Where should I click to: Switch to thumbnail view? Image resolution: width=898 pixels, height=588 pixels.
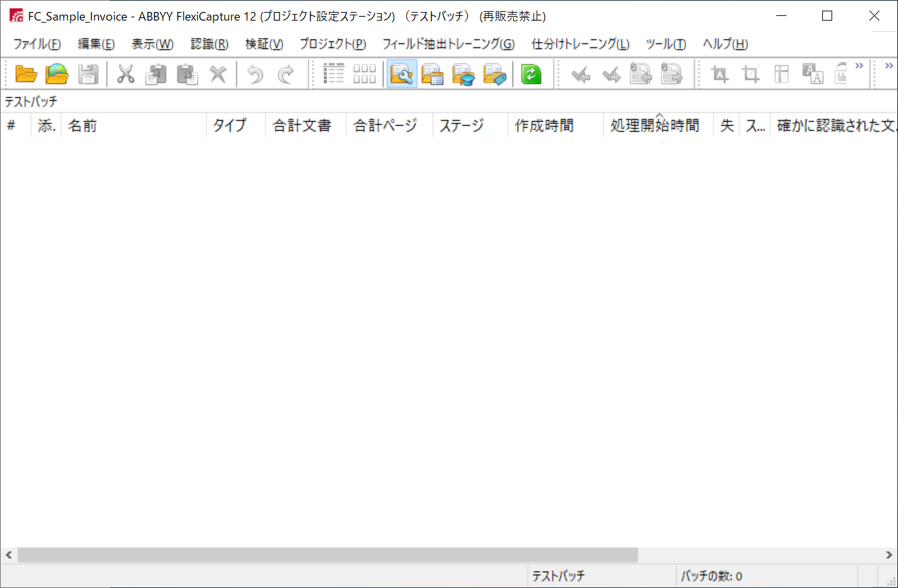[x=364, y=74]
